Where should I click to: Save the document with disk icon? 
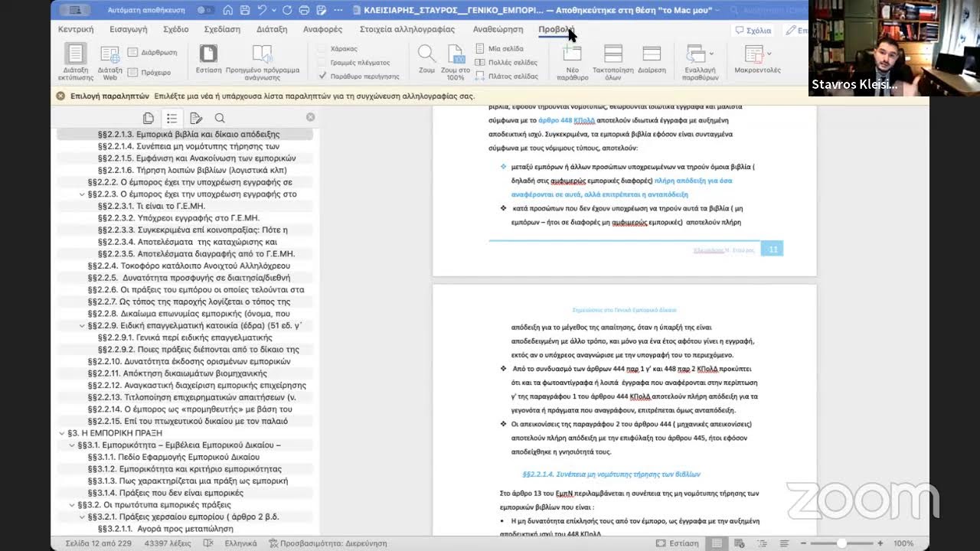(x=245, y=10)
